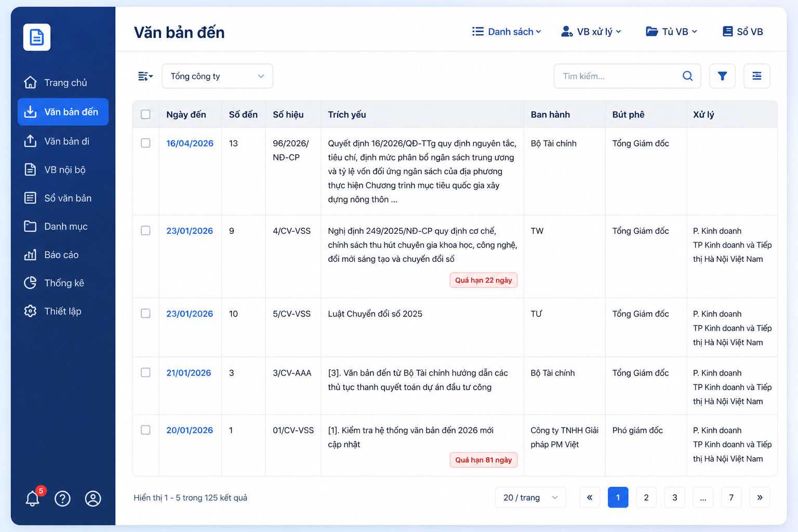Viewport: 798px width, 532px height.
Task: Check the row dated 21/01/2026
Action: [x=145, y=373]
